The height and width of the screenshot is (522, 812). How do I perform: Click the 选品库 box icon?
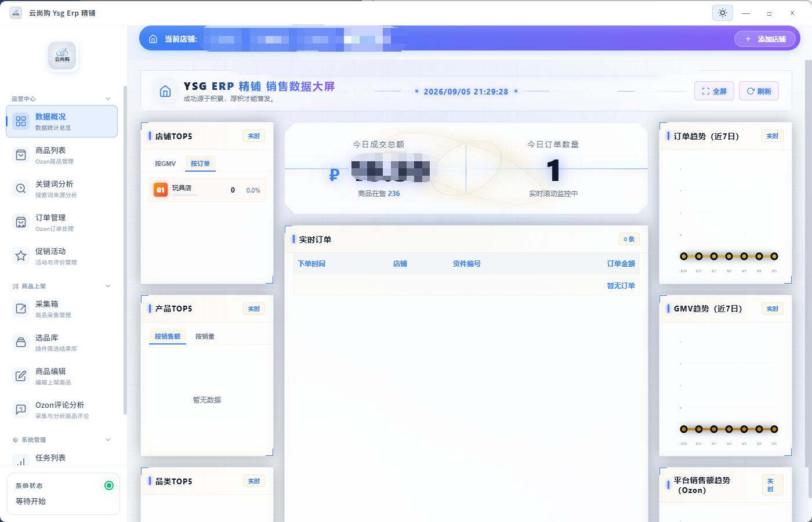click(21, 342)
